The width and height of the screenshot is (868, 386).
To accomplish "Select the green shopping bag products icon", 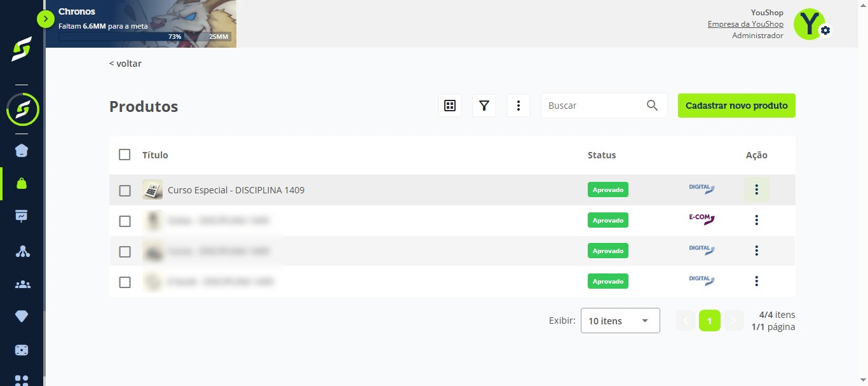I will pyautogui.click(x=22, y=183).
